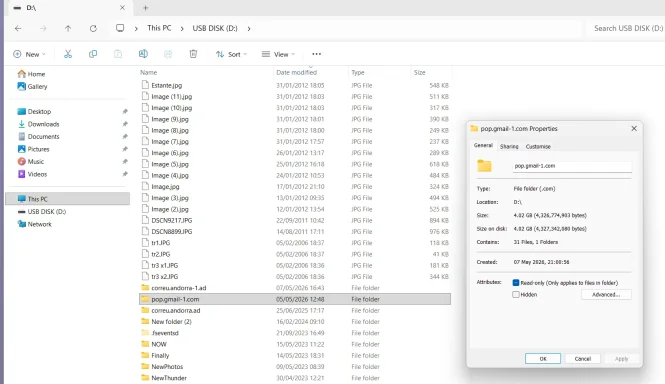The height and width of the screenshot is (384, 665).
Task: Open the View dropdown menu
Action: pyautogui.click(x=278, y=54)
